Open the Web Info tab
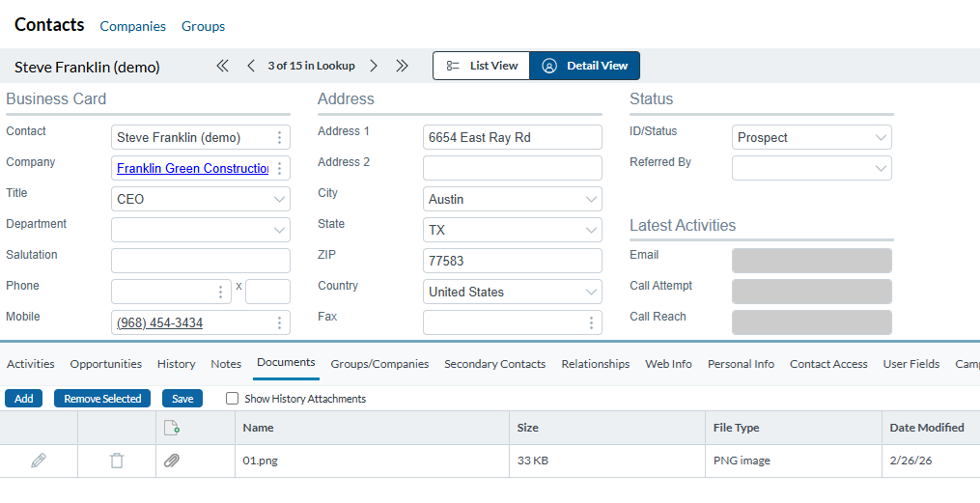980x503 pixels. point(669,364)
